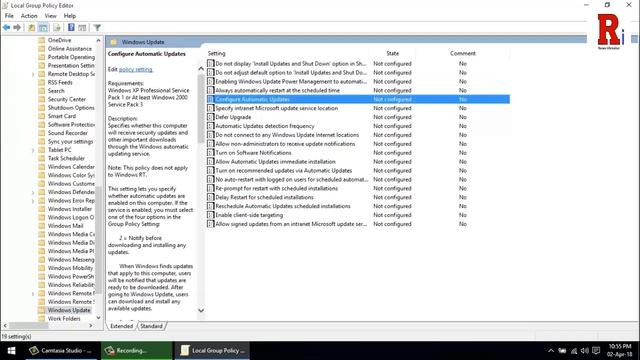Screen dimensions: 640x360
Task: Click the tree pane scroll-up arrow
Action: 98,40
